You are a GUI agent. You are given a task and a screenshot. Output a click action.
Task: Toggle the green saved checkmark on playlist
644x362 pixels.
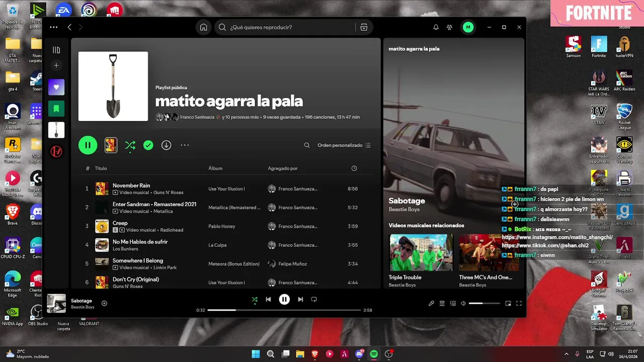click(x=148, y=145)
